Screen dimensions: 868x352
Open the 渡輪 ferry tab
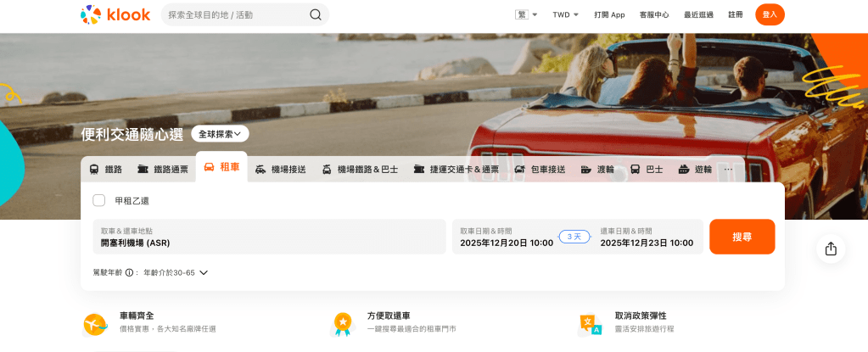597,170
